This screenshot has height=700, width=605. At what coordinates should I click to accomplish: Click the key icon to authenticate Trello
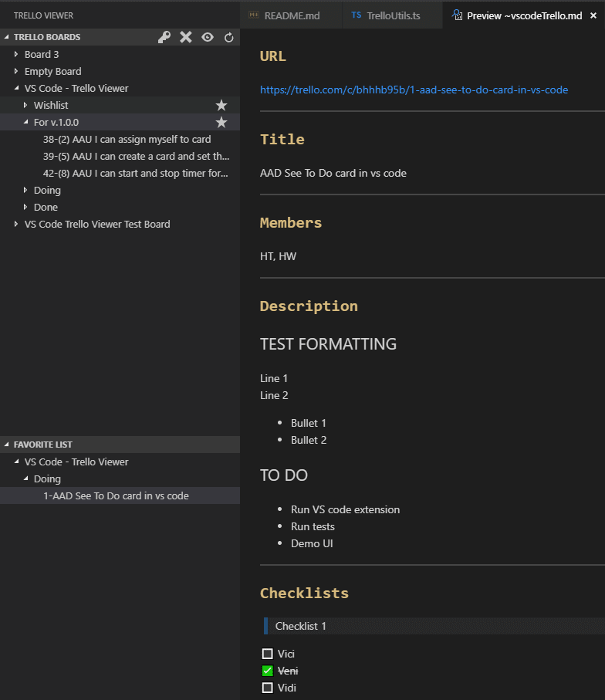pos(164,37)
